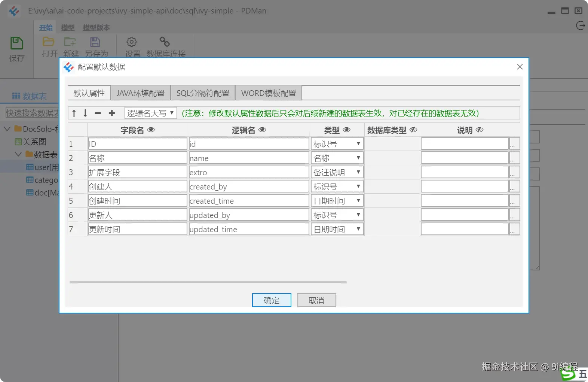Open 说明 editor for 名称 row

pyautogui.click(x=514, y=158)
